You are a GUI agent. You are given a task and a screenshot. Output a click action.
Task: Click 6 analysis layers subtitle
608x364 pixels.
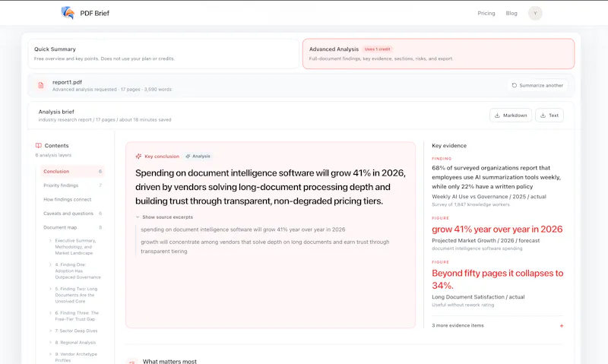53,155
